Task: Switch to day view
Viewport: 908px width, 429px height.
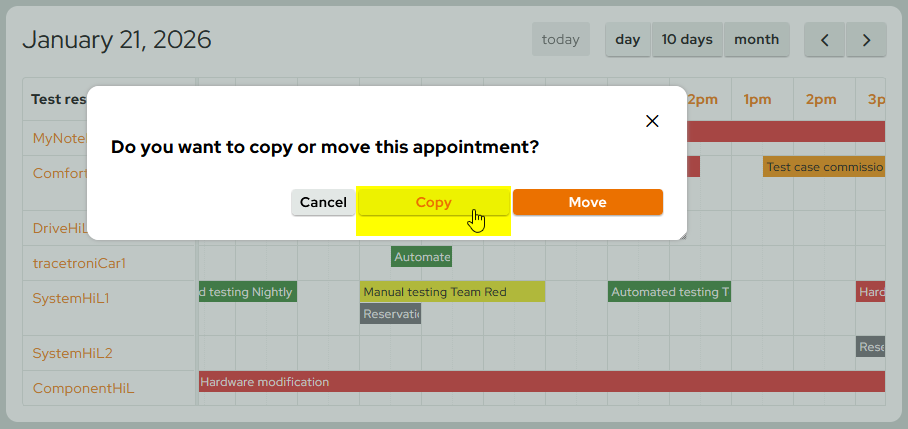Action: tap(628, 40)
